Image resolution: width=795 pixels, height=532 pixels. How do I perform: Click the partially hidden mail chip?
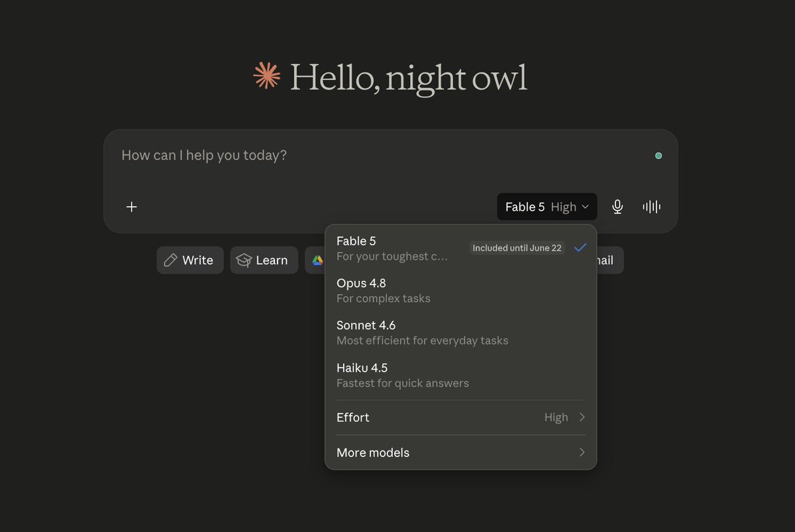tap(609, 260)
